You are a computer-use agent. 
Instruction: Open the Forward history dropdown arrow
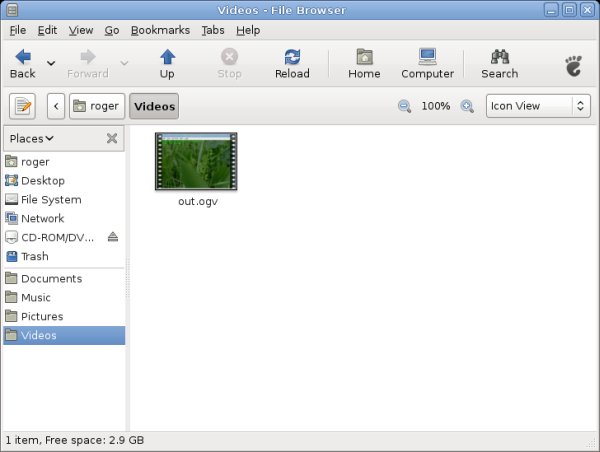point(124,63)
